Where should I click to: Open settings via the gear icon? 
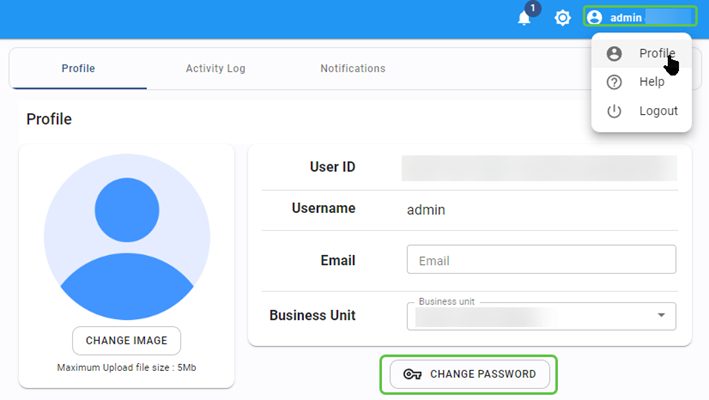coord(563,18)
